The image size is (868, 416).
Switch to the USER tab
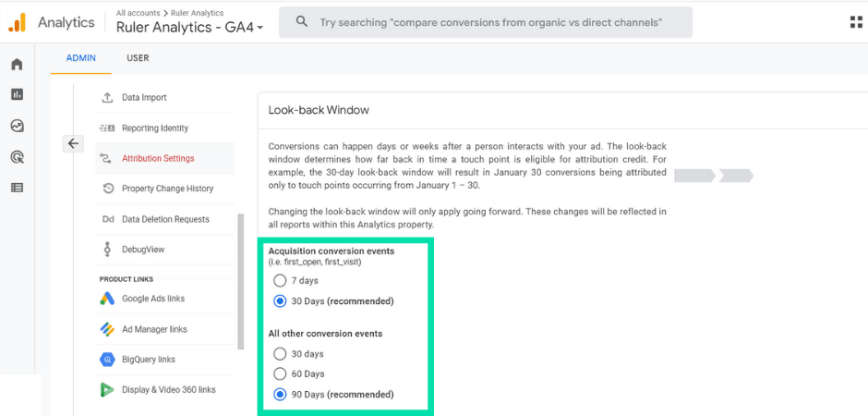(x=138, y=58)
